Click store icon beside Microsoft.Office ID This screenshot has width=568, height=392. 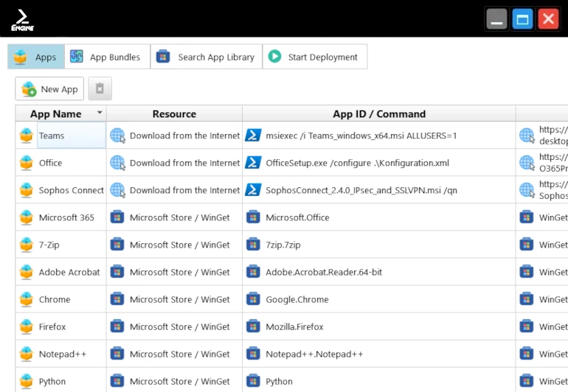pyautogui.click(x=253, y=217)
